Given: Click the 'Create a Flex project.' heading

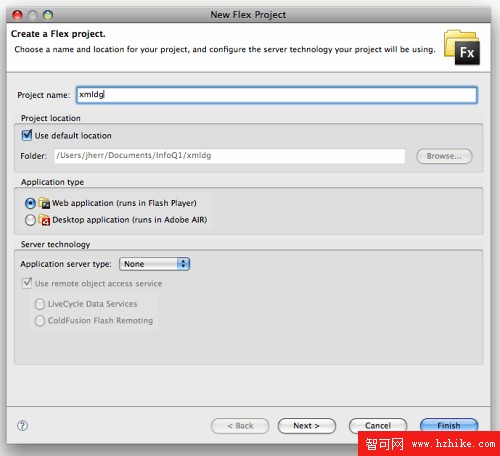Looking at the screenshot, I should point(58,34).
